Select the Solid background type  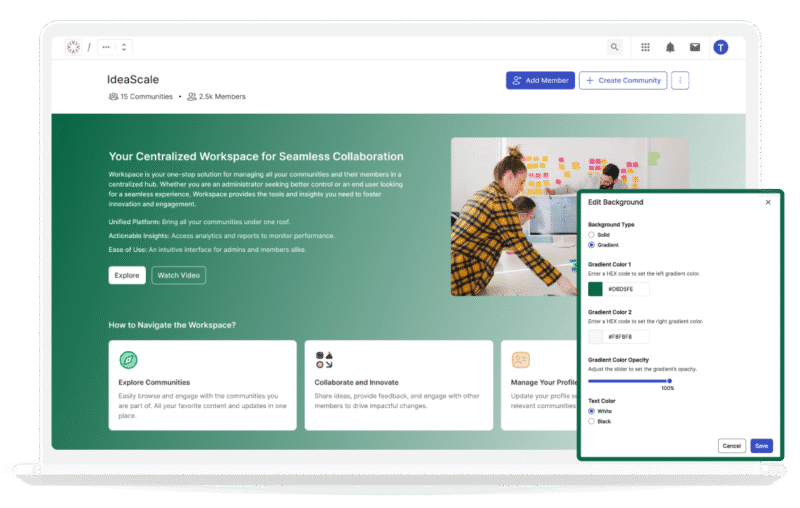click(x=592, y=235)
